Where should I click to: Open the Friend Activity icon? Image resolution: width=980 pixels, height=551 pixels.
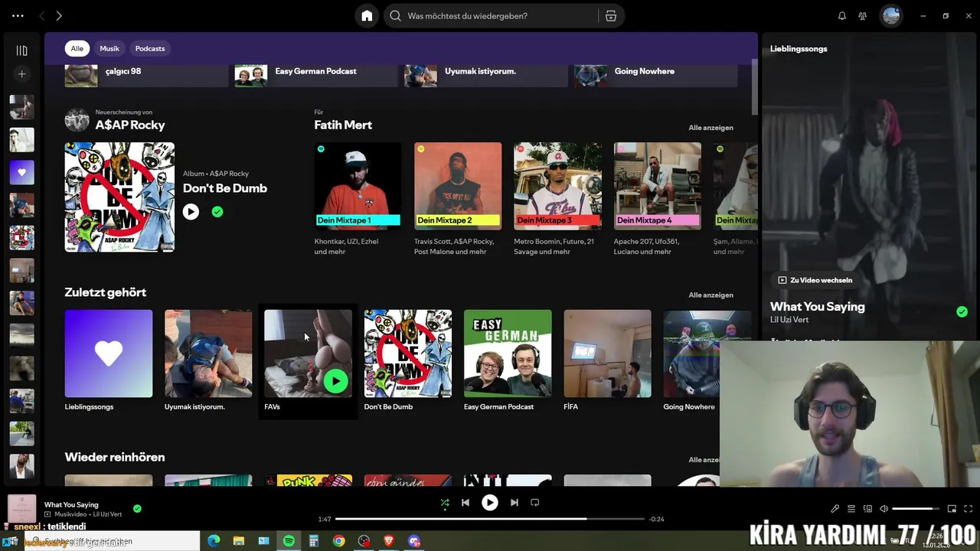pyautogui.click(x=863, y=15)
